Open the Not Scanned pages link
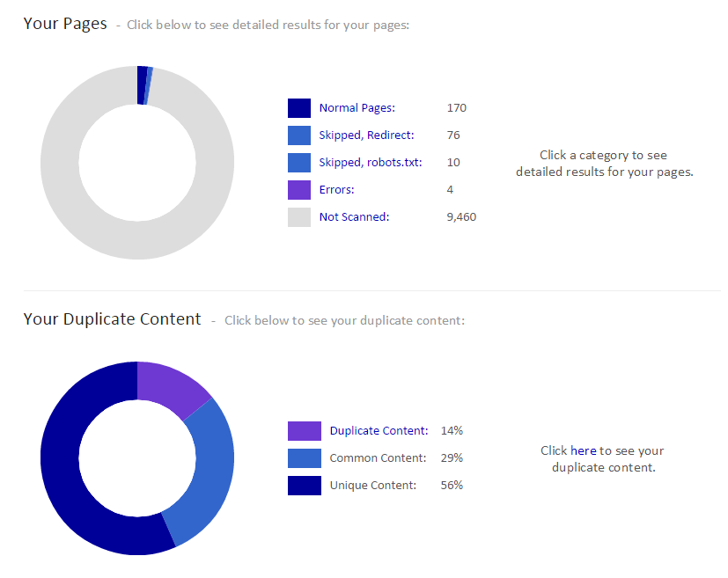The height and width of the screenshot is (578, 728). click(x=354, y=217)
